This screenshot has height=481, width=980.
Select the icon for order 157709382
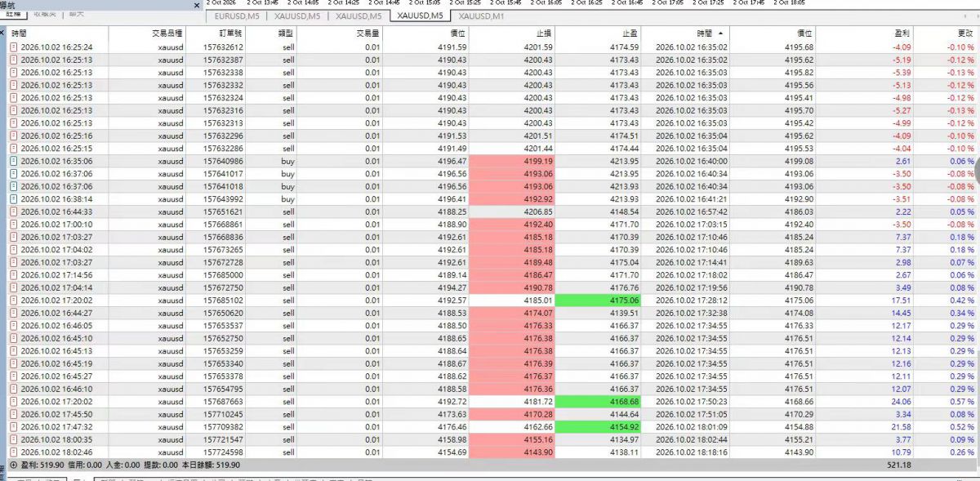13,426
